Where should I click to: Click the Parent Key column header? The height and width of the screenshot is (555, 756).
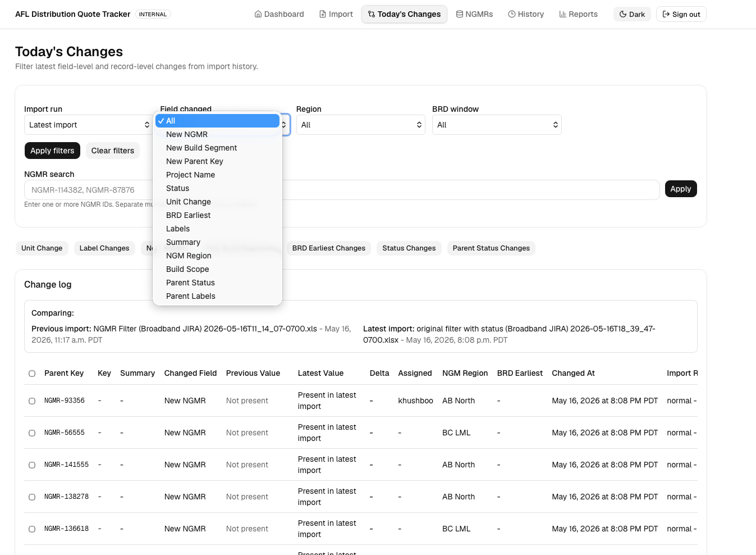64,373
